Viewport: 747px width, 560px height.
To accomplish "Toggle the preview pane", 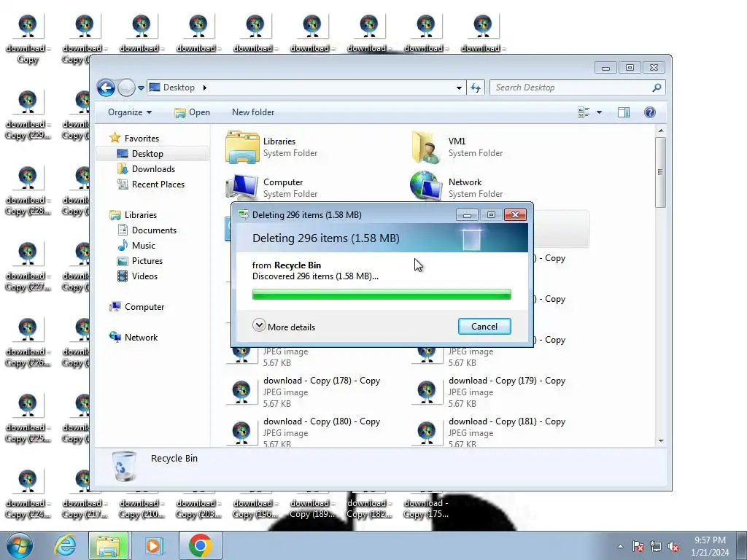I will 624,112.
